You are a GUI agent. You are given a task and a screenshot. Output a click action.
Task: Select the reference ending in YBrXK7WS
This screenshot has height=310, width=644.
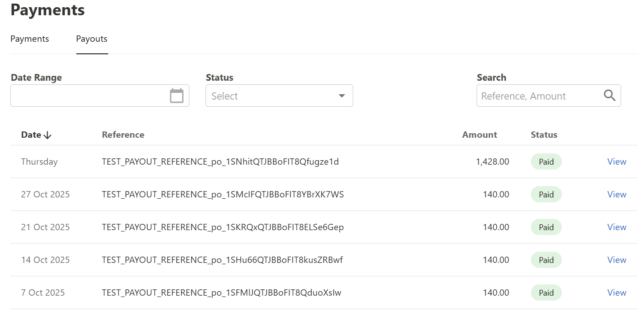223,195
